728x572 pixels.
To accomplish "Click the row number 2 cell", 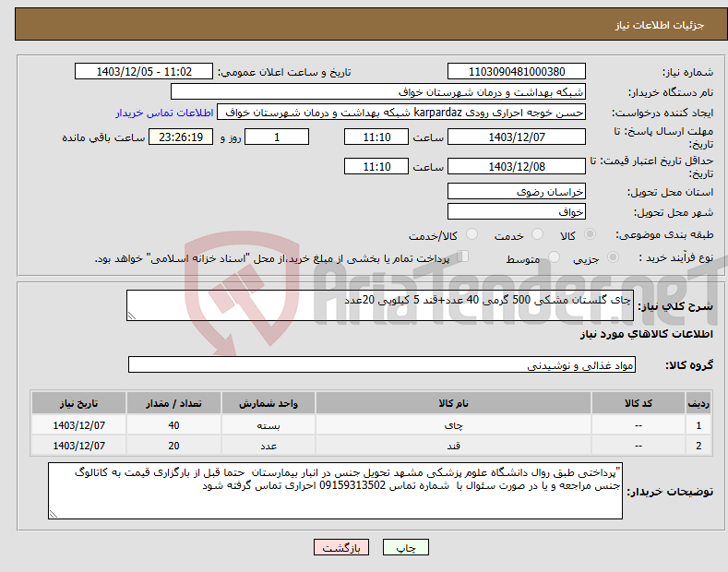I will click(698, 446).
